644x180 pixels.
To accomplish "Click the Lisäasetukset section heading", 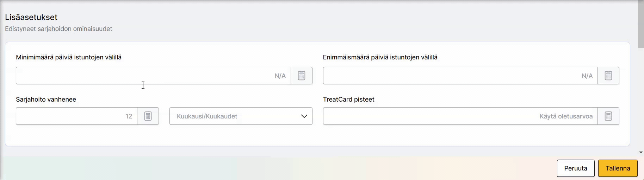I will click(31, 17).
